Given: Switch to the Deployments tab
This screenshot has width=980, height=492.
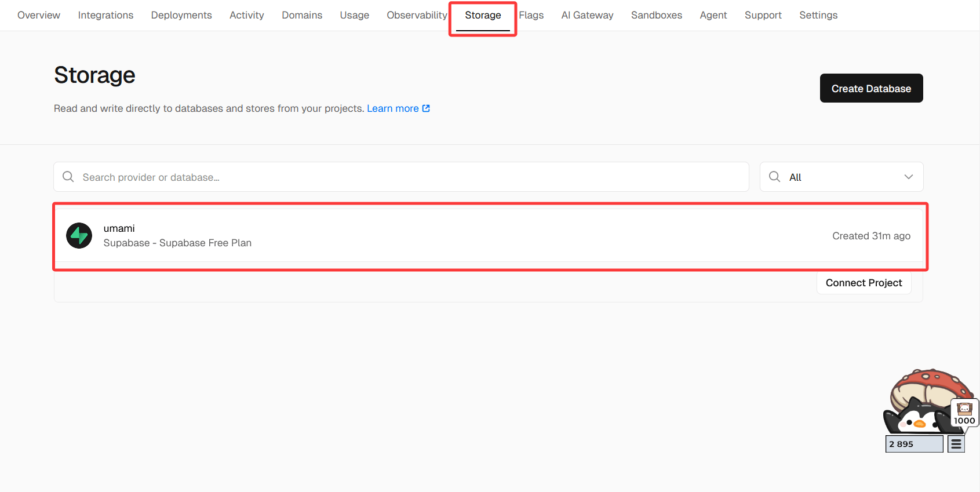Looking at the screenshot, I should (x=181, y=15).
